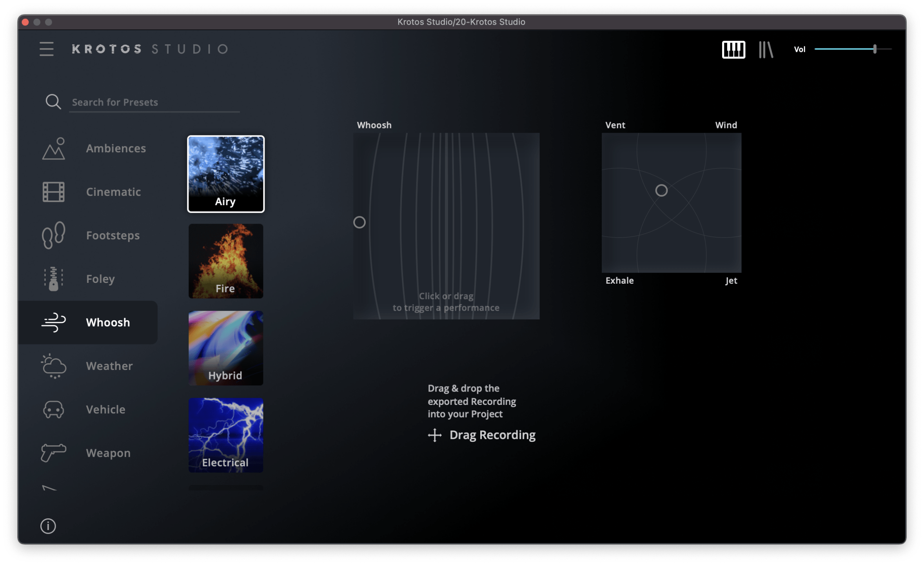Switch to the Vehicle category
Viewport: 924px width, 565px height.
pyautogui.click(x=105, y=409)
